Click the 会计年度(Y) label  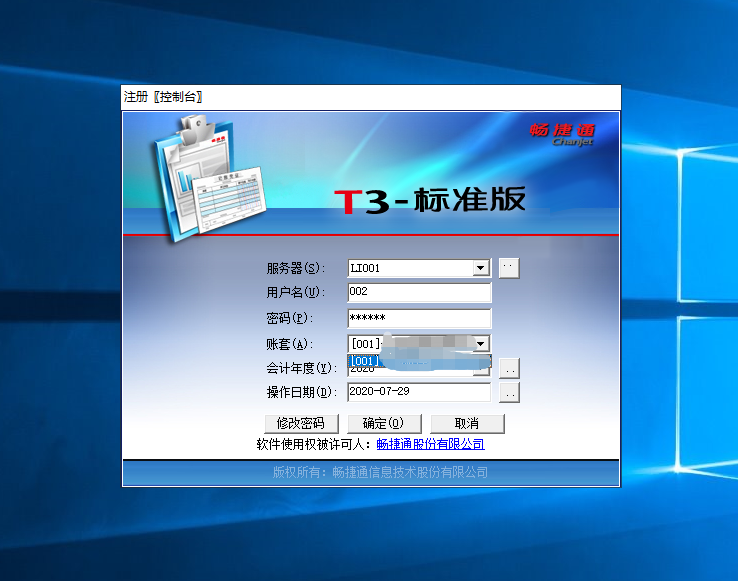302,368
